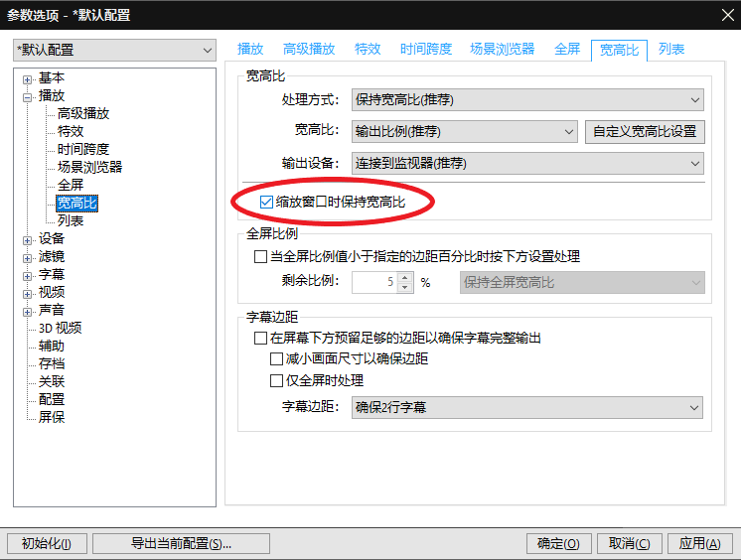Viewport: 741px width, 560px height.
Task: Enable 当全屏比例值小于指定的边距百分比 checkbox
Action: 260,256
